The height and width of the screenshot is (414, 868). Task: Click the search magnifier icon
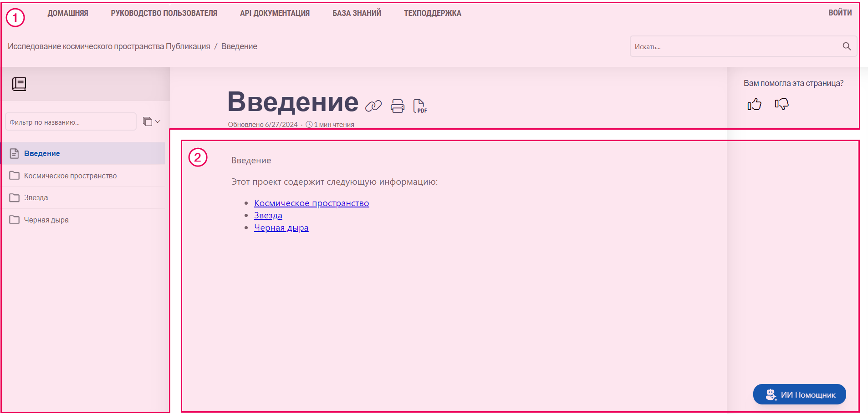[846, 46]
